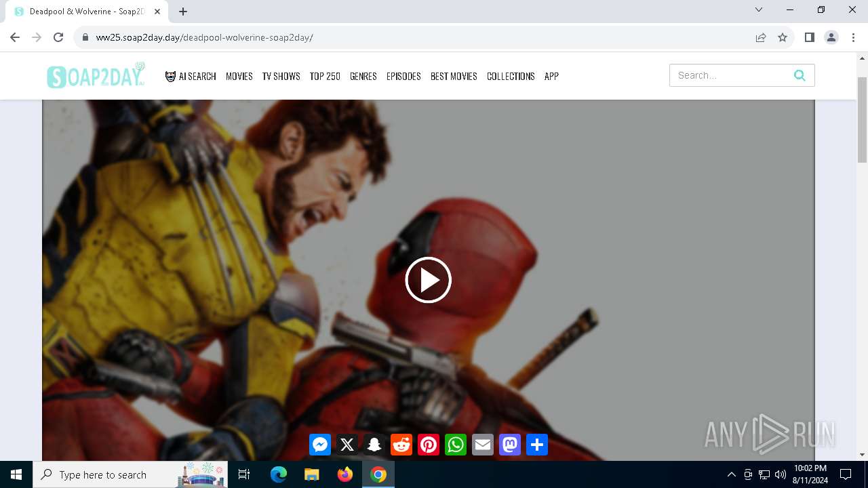Open Best Movies link
This screenshot has height=488, width=868.
[454, 76]
